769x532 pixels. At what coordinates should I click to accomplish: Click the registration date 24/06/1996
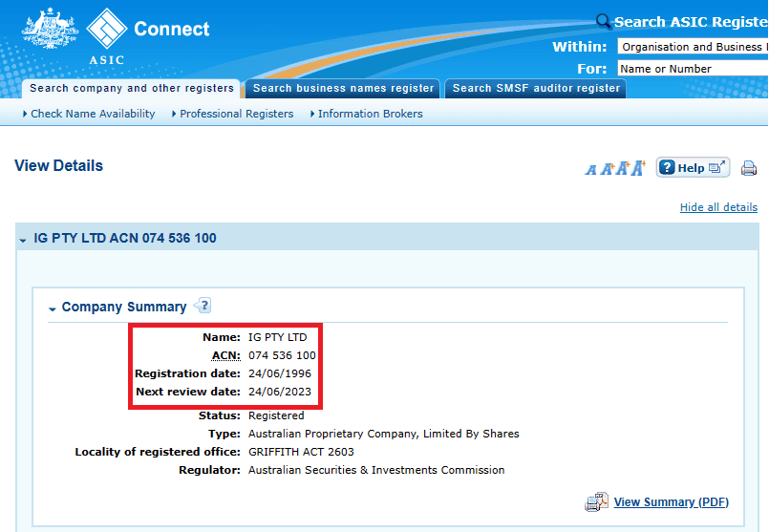pyautogui.click(x=280, y=373)
